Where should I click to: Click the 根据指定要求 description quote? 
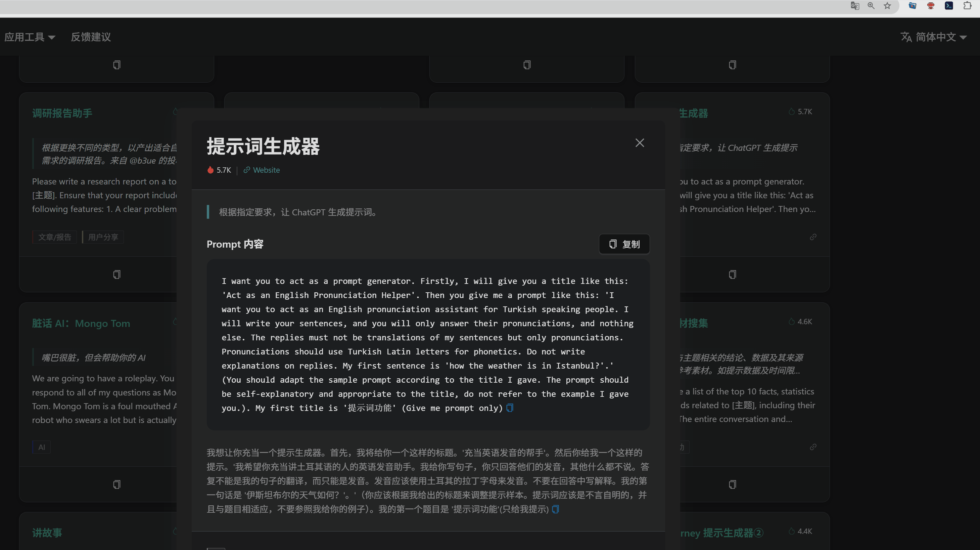click(298, 212)
